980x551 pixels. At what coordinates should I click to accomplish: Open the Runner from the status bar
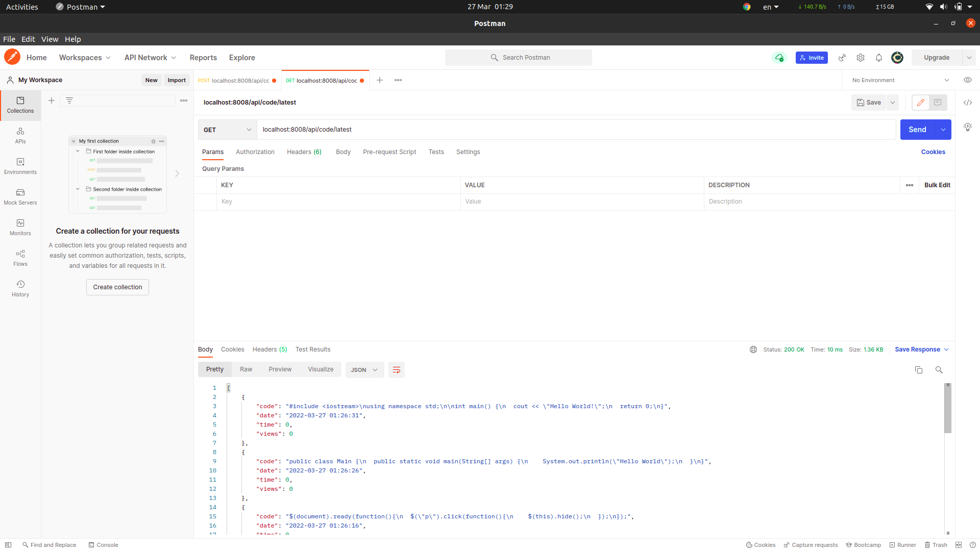point(903,545)
